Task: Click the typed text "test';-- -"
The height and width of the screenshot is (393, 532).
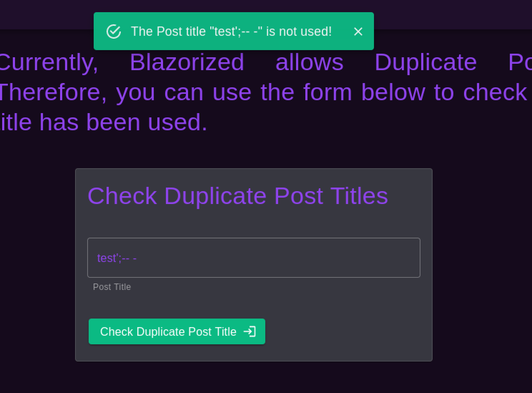Action: (117, 258)
